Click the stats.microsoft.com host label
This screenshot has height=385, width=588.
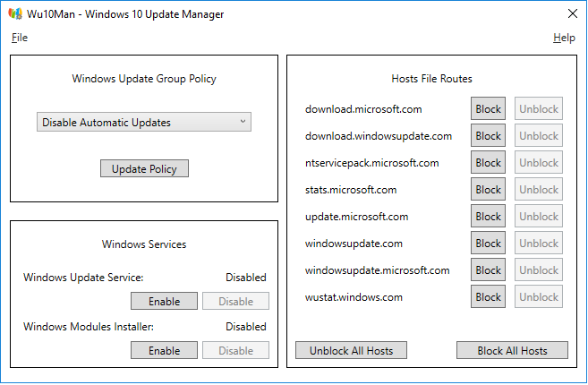[x=351, y=190]
